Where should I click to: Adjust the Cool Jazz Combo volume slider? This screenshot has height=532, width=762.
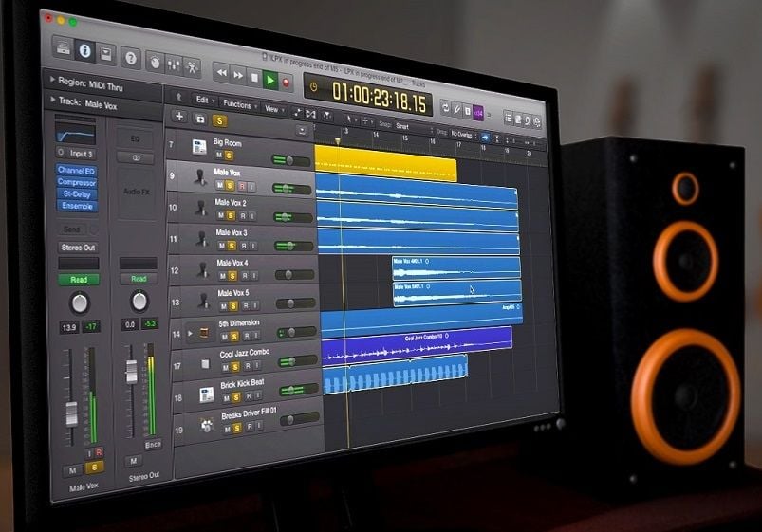[297, 361]
